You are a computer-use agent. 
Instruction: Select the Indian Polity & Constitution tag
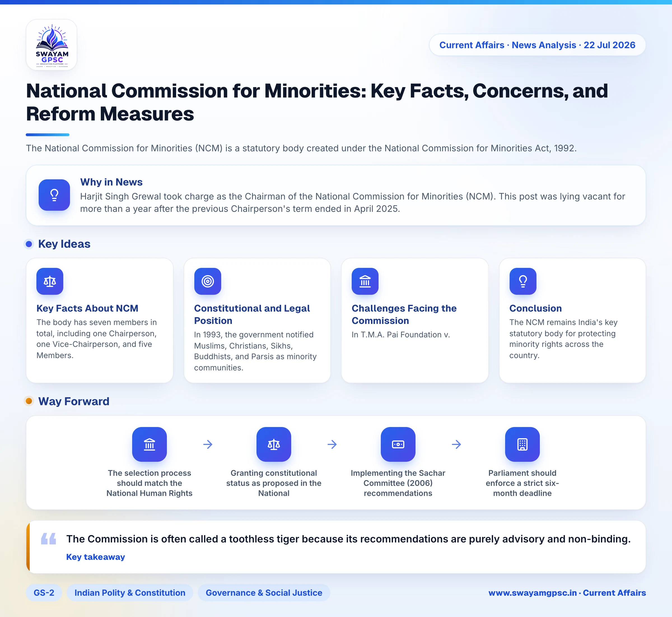coord(130,593)
